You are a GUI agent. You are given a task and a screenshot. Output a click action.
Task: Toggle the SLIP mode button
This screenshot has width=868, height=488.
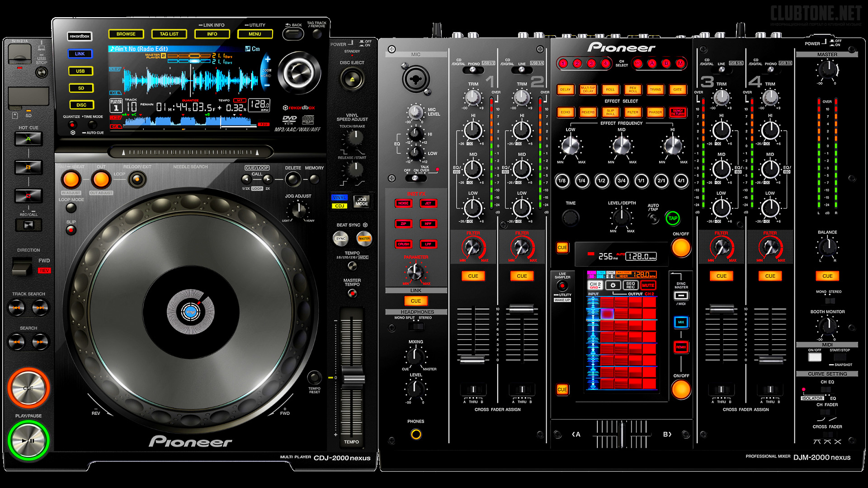[x=71, y=230]
